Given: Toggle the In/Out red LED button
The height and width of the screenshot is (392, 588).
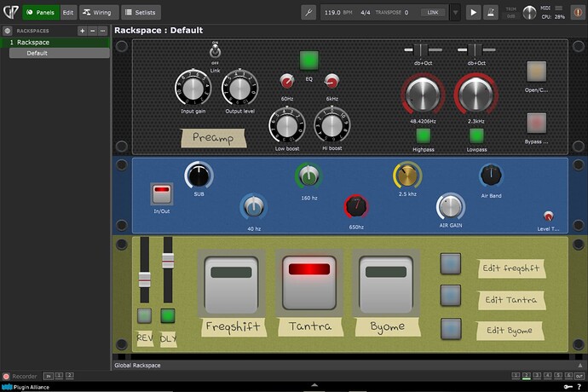Looking at the screenshot, I should click(162, 193).
